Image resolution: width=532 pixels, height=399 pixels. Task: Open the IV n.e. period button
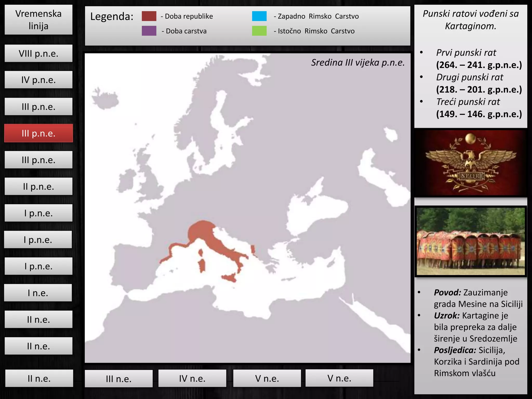[x=192, y=378]
